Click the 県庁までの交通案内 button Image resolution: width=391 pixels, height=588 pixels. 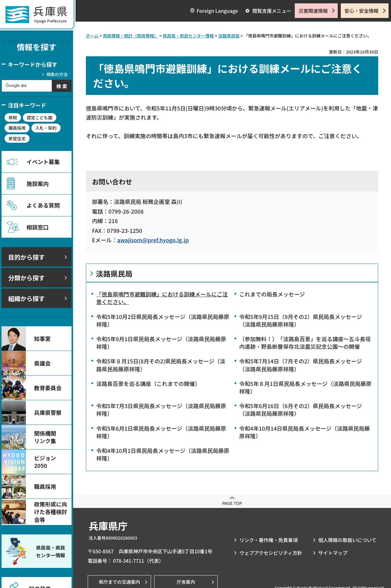[119, 582]
